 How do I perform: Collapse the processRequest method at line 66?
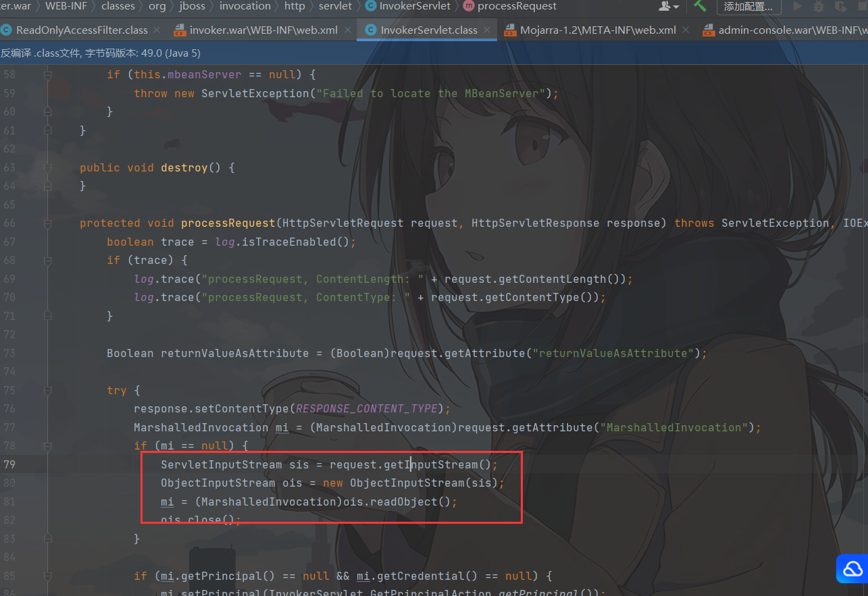pyautogui.click(x=47, y=223)
